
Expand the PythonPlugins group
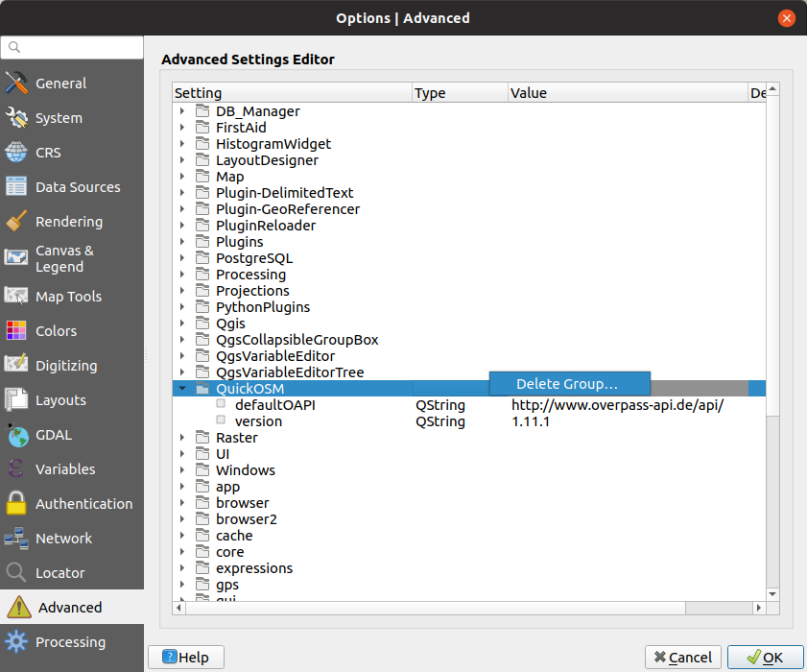click(181, 306)
